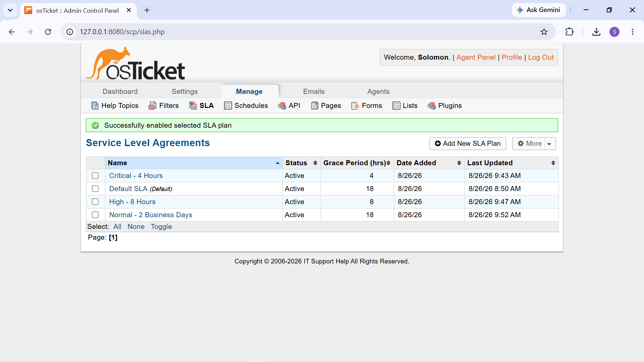Go back to the previous page
Image resolution: width=644 pixels, height=362 pixels.
(x=12, y=32)
